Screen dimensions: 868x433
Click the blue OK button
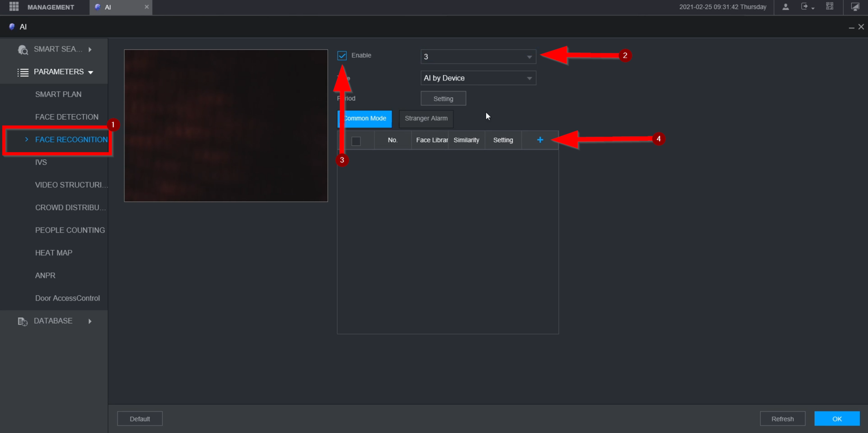[837, 419]
